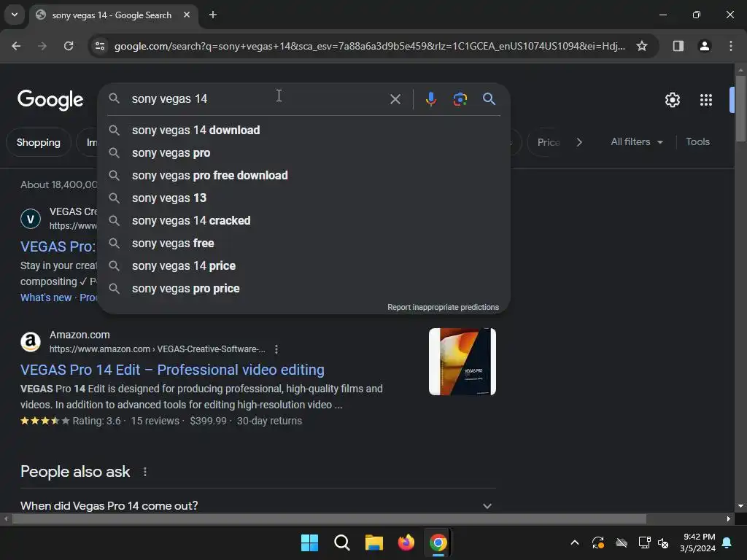The width and height of the screenshot is (747, 560).
Task: Open VEGAS Pro 14 Edit Amazon link
Action: [172, 370]
